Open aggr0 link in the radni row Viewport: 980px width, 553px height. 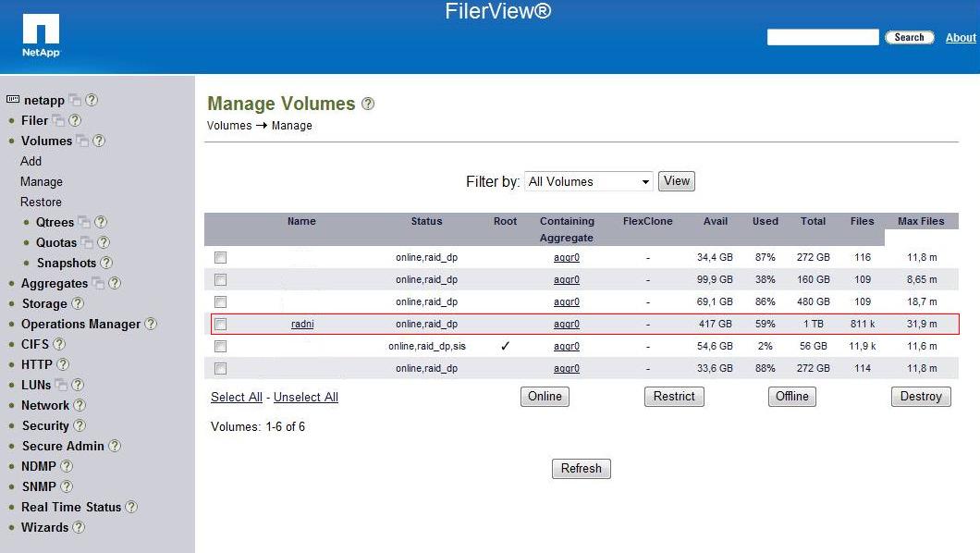pyautogui.click(x=567, y=325)
